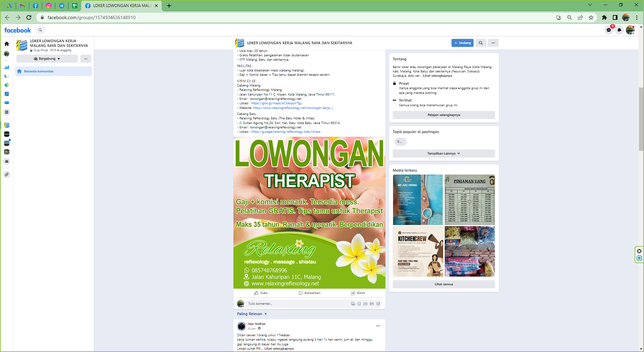Image resolution: width=644 pixels, height=352 pixels.
Task: Open the PINJAMAN UANG media thumbnail
Action: 470,200
